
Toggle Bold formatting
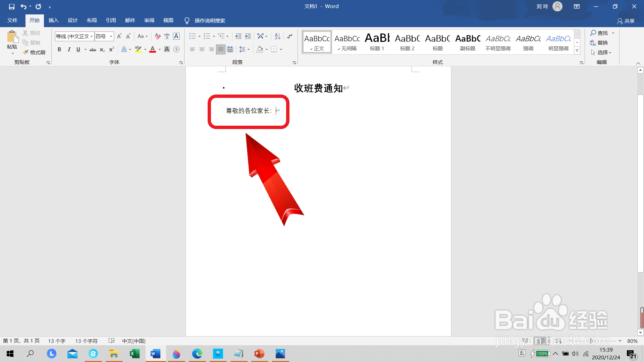click(59, 49)
